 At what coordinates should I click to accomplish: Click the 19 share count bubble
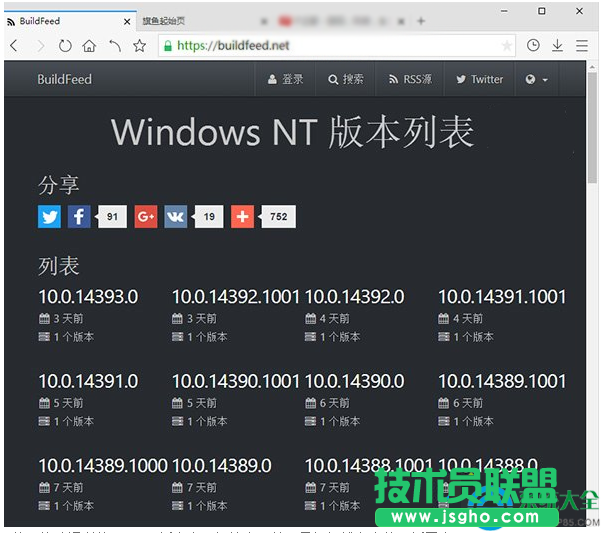tap(208, 217)
